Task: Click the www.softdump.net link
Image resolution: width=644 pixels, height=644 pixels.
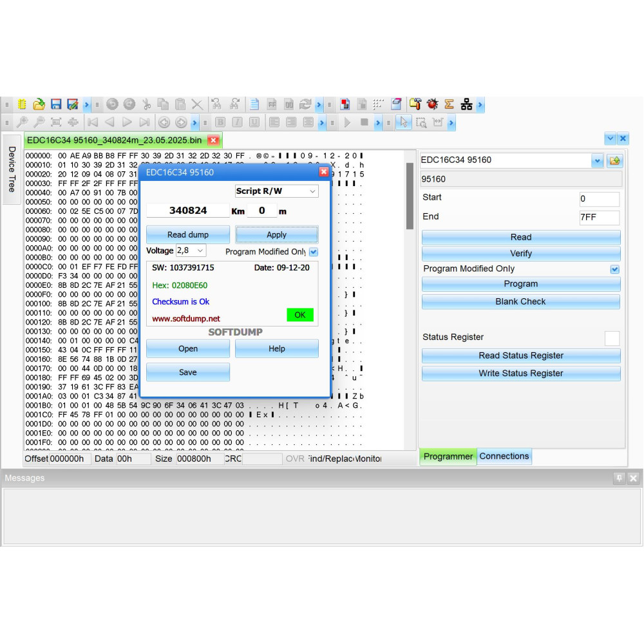Action: [x=186, y=319]
